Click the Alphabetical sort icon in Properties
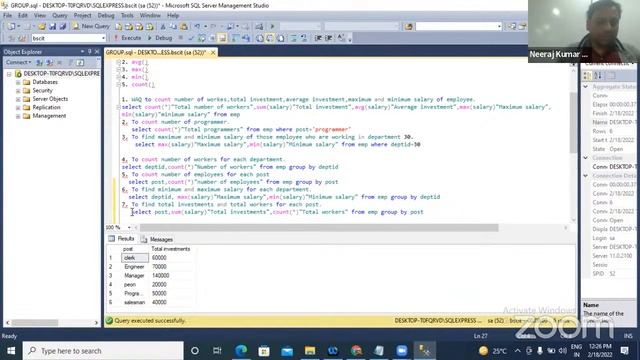 [x=598, y=76]
